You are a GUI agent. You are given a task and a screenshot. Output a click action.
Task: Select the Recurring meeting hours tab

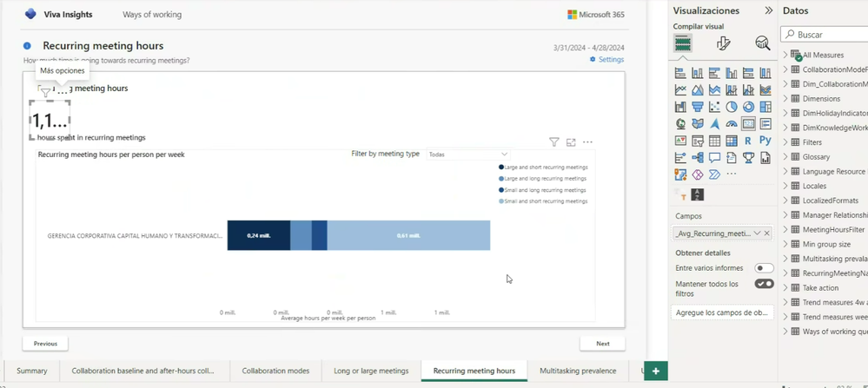[474, 371]
